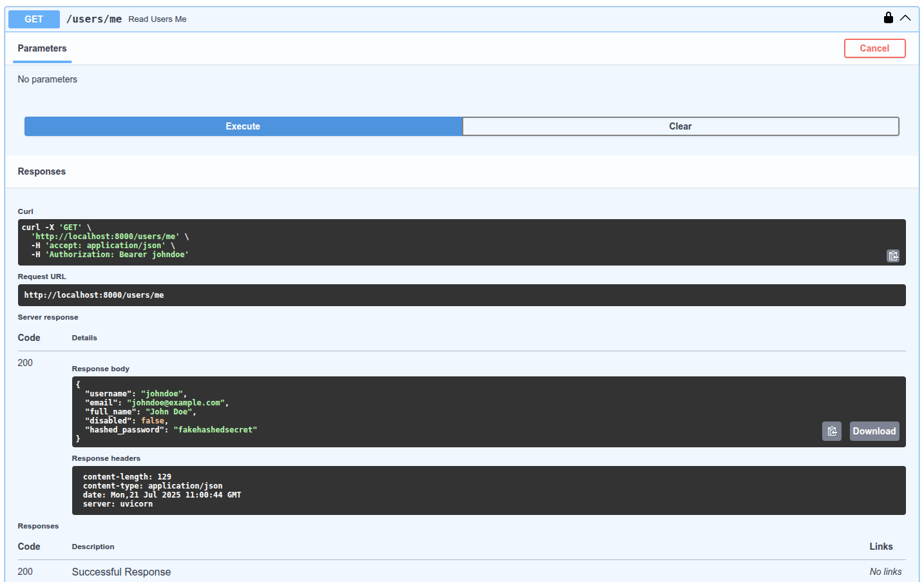The height and width of the screenshot is (582, 924).
Task: Download the response body
Action: point(874,431)
